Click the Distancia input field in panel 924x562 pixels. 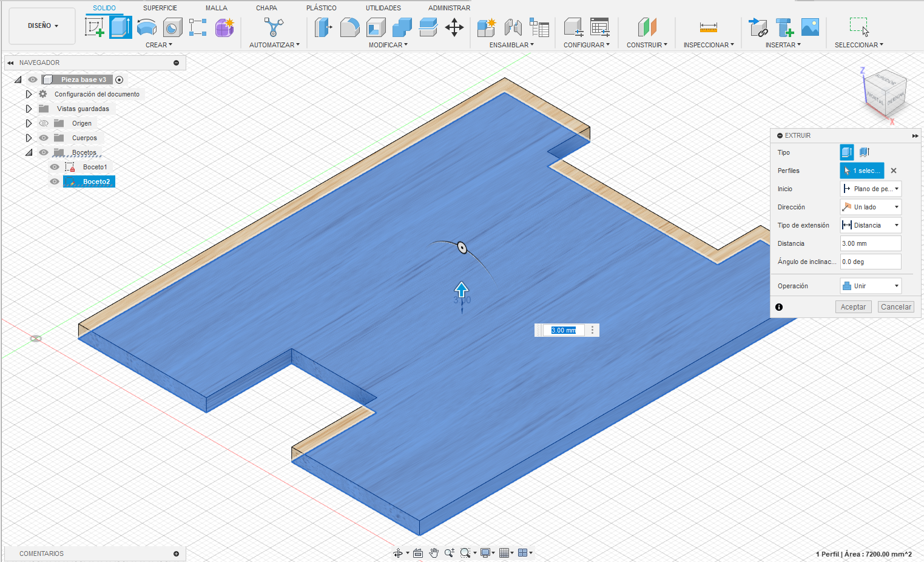(871, 243)
